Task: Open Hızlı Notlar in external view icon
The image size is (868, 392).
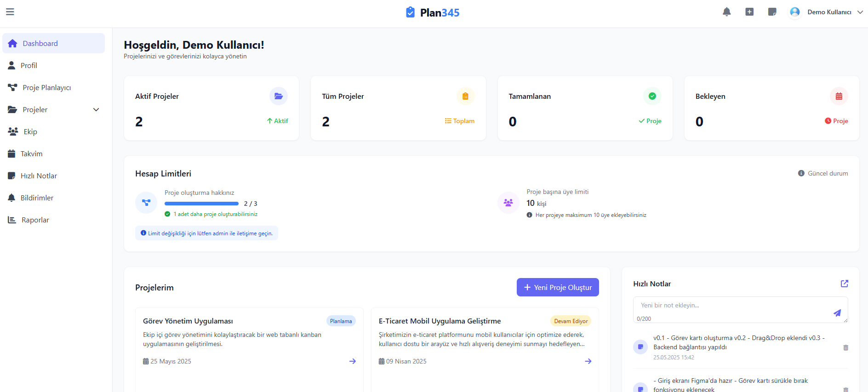Action: (845, 284)
